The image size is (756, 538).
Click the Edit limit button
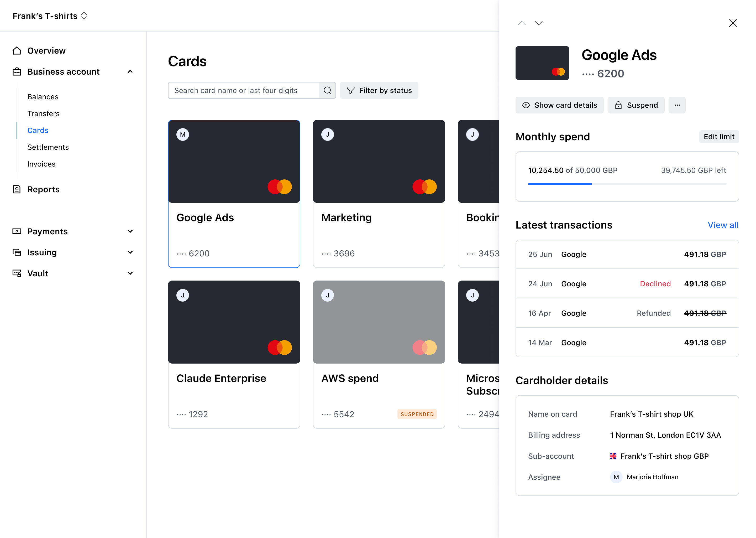[x=719, y=137]
